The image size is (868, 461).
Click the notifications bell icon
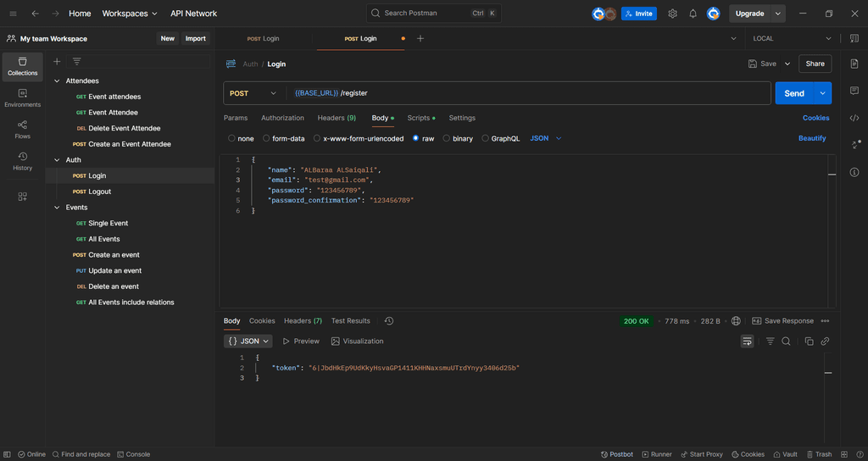coord(693,14)
